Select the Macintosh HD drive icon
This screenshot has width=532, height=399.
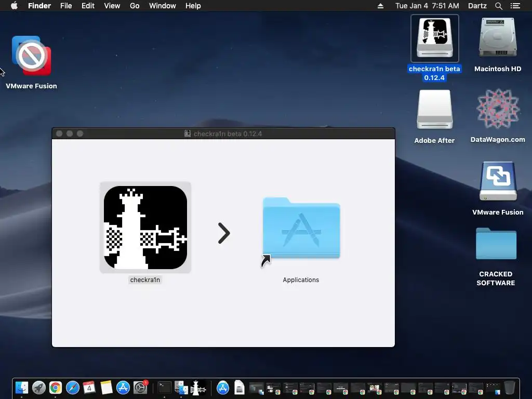pos(498,37)
